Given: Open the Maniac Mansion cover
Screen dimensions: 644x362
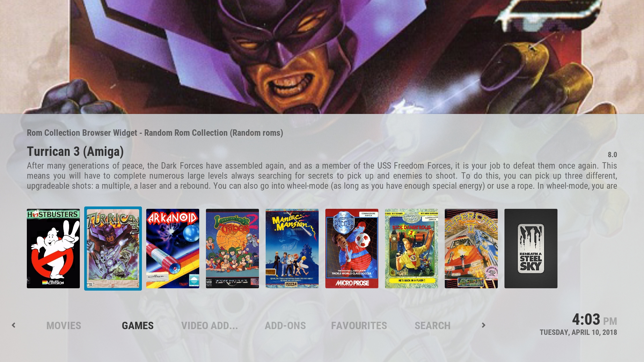Looking at the screenshot, I should click(x=292, y=248).
